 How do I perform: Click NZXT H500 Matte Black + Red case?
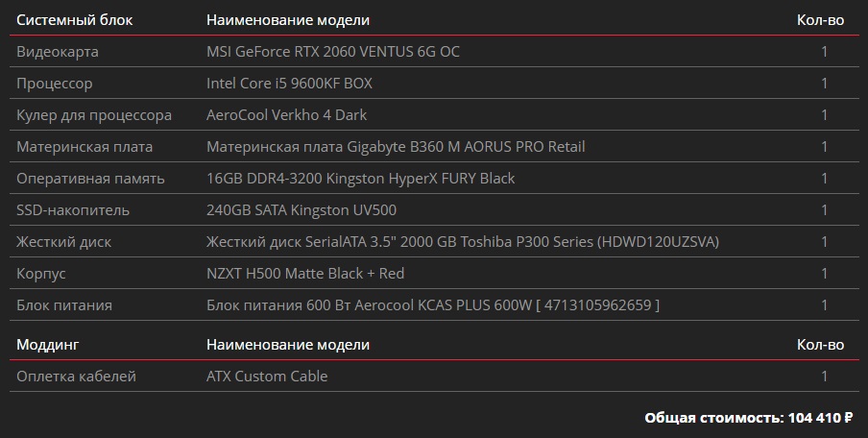pos(305,274)
